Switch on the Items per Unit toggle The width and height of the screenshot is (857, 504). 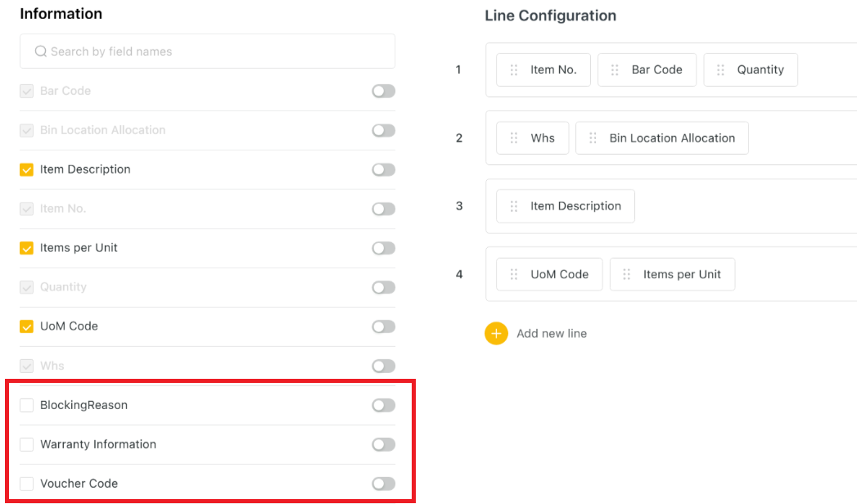383,248
